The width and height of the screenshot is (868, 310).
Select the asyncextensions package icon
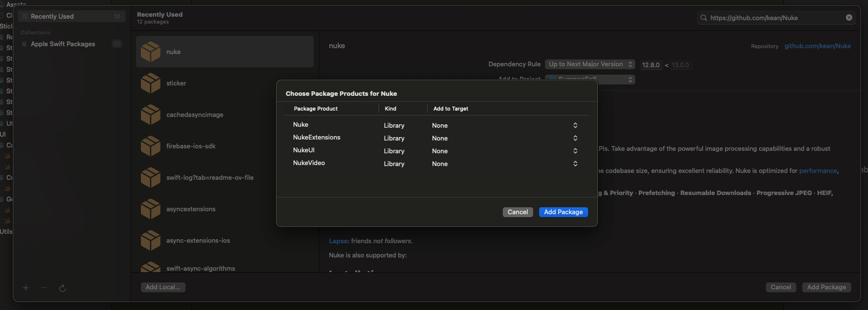150,209
